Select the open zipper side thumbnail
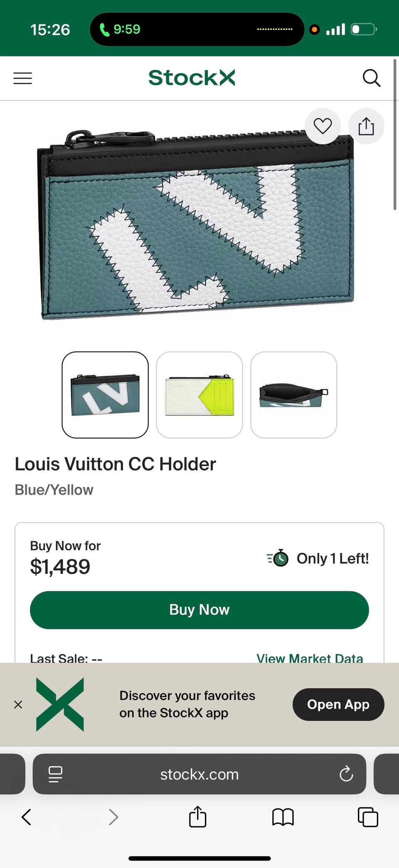Screen dimensions: 399x868 pyautogui.click(x=294, y=395)
